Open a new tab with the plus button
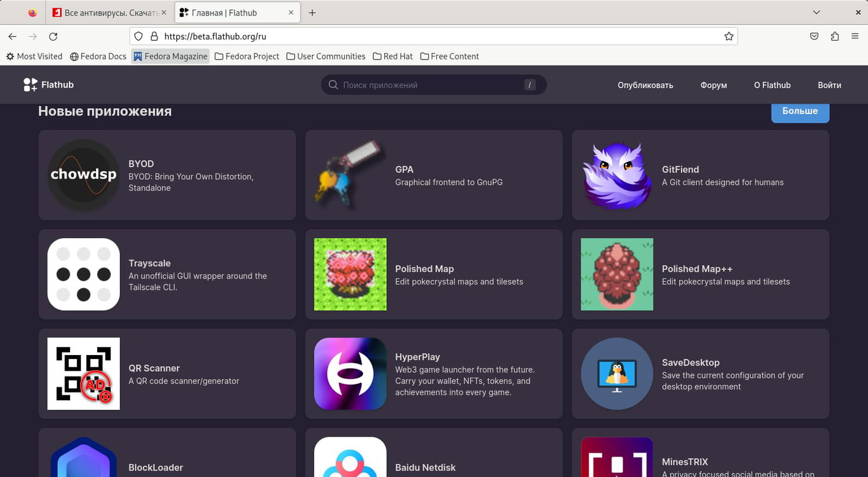868x477 pixels. coord(312,13)
